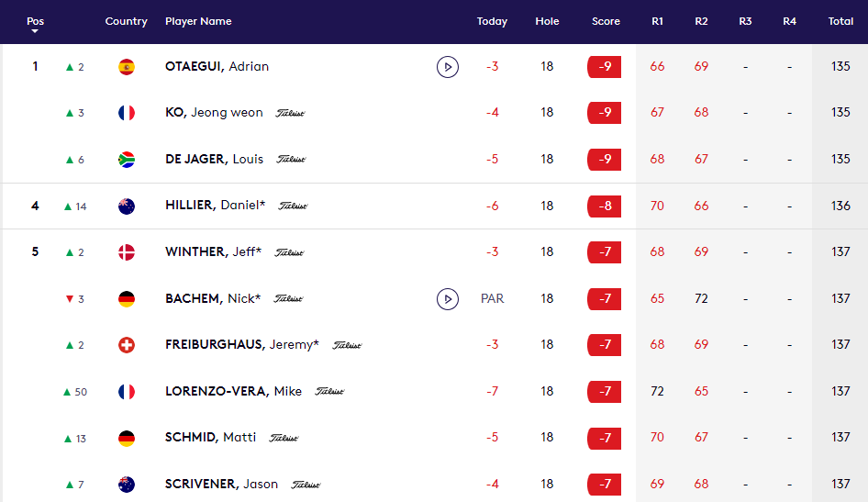Click the Denmark flag beside Winther
The width and height of the screenshot is (868, 502).
coord(127,251)
